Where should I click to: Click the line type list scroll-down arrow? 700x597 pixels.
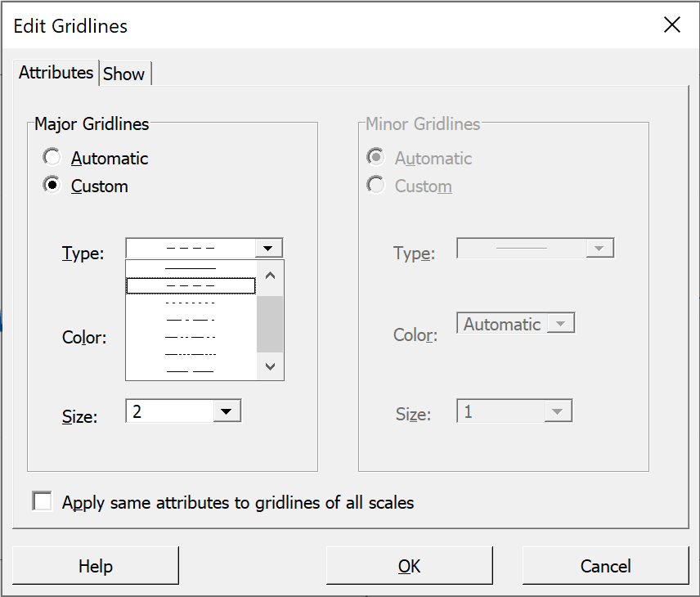(x=270, y=366)
